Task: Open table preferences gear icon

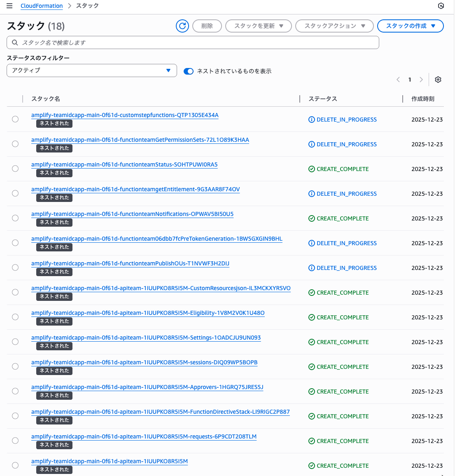Action: pyautogui.click(x=438, y=80)
